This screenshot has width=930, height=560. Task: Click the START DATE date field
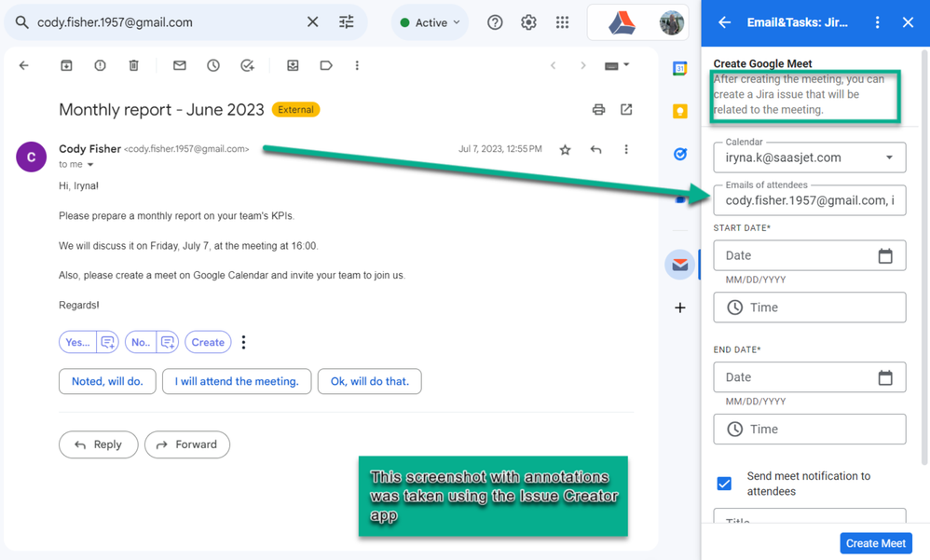coord(810,255)
